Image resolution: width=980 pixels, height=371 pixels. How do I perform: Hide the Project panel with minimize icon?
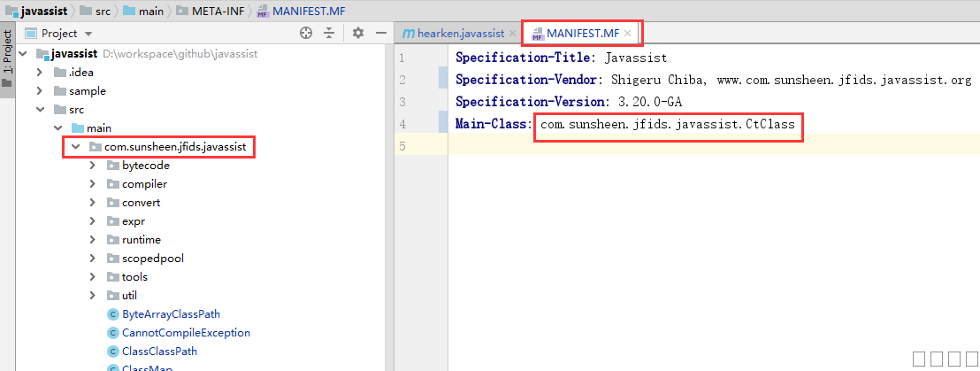click(380, 33)
